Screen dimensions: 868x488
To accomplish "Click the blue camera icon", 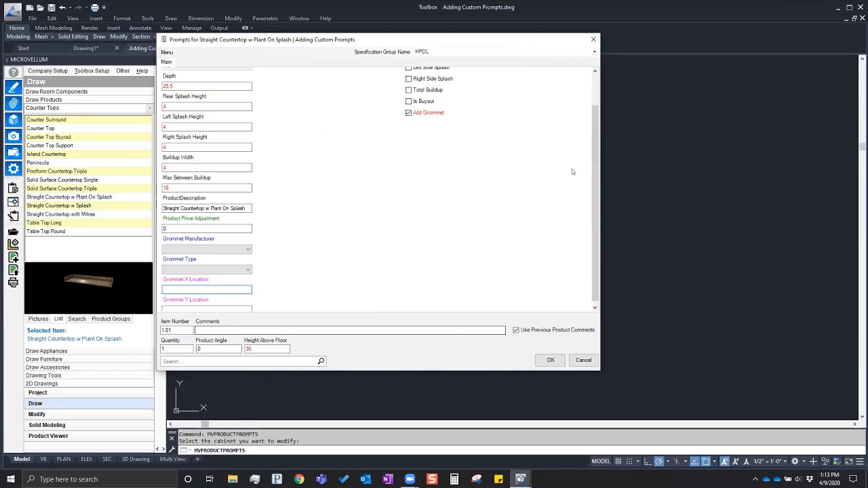I will pos(13,136).
